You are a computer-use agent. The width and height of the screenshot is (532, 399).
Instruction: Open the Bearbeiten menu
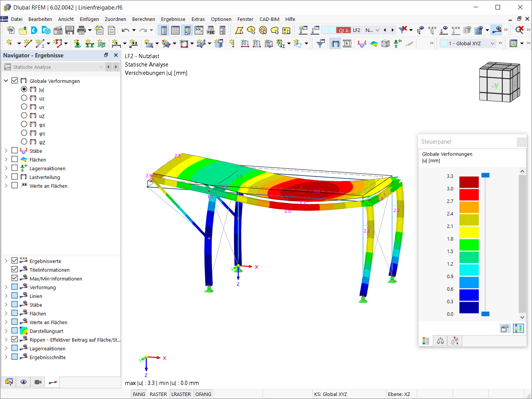click(x=40, y=19)
